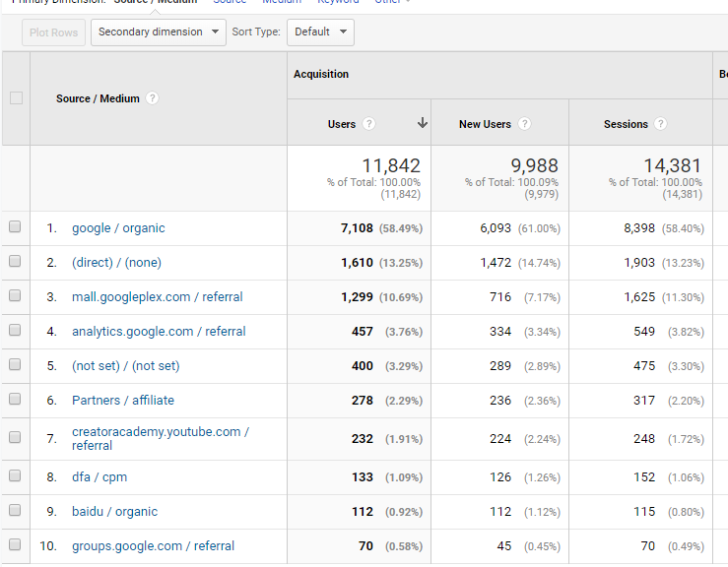
Task: Open mall.googleplex.com / referral link
Action: pos(158,297)
